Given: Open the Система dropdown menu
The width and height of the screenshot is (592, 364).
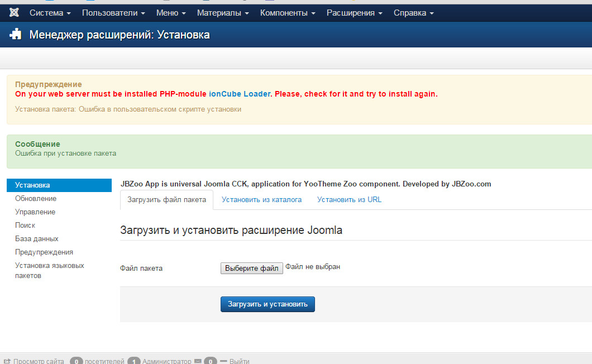Looking at the screenshot, I should (x=50, y=12).
